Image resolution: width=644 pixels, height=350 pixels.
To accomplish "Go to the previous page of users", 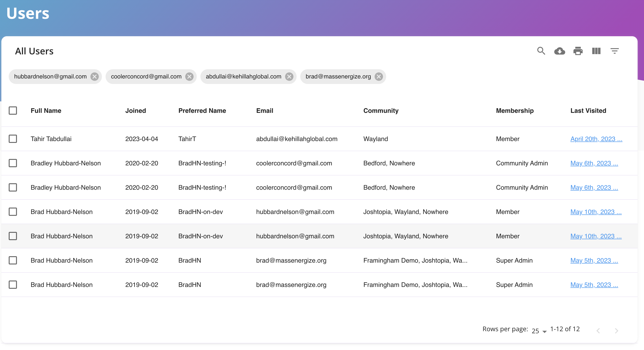I will (598, 331).
